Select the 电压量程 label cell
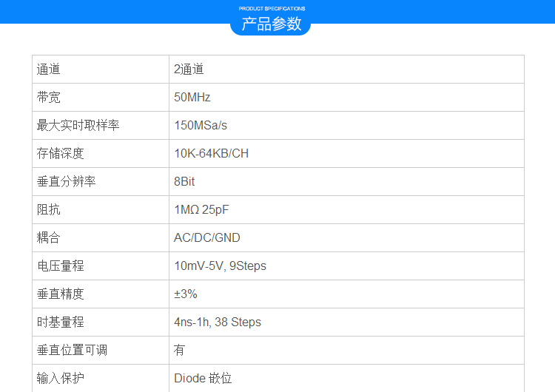The image size is (555, 392). pos(61,266)
